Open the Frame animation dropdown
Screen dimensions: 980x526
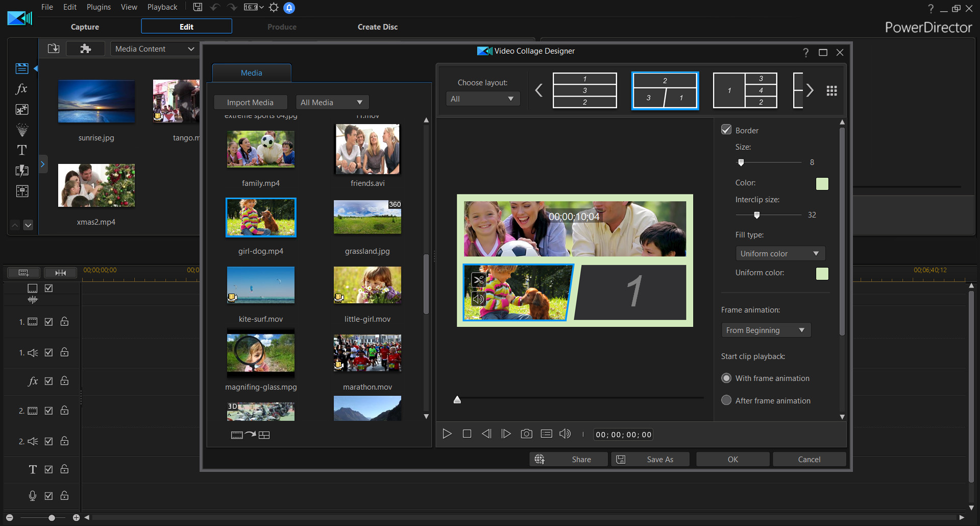[x=766, y=329]
